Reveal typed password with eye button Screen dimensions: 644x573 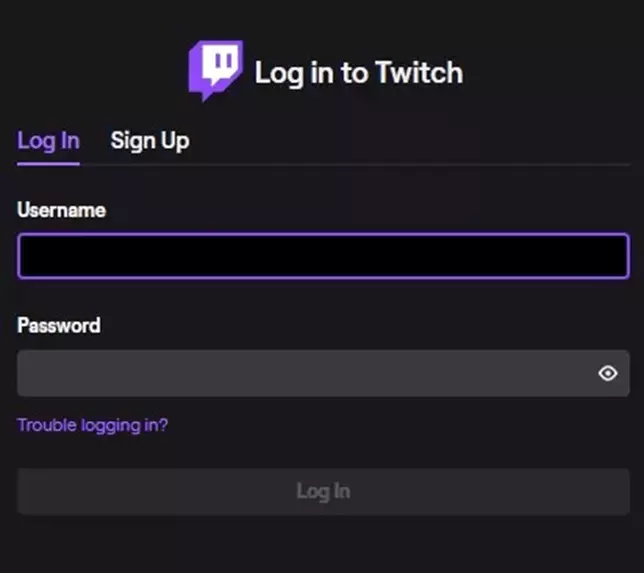click(607, 374)
